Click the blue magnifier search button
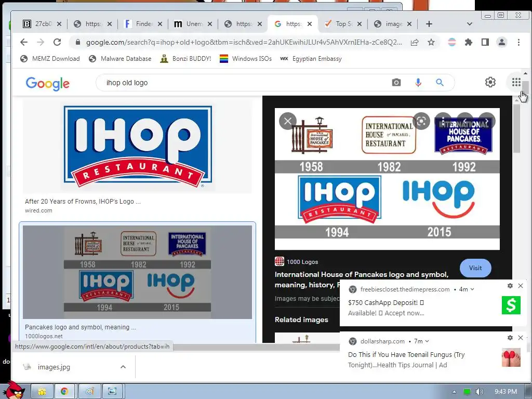The width and height of the screenshot is (532, 399). 440,83
